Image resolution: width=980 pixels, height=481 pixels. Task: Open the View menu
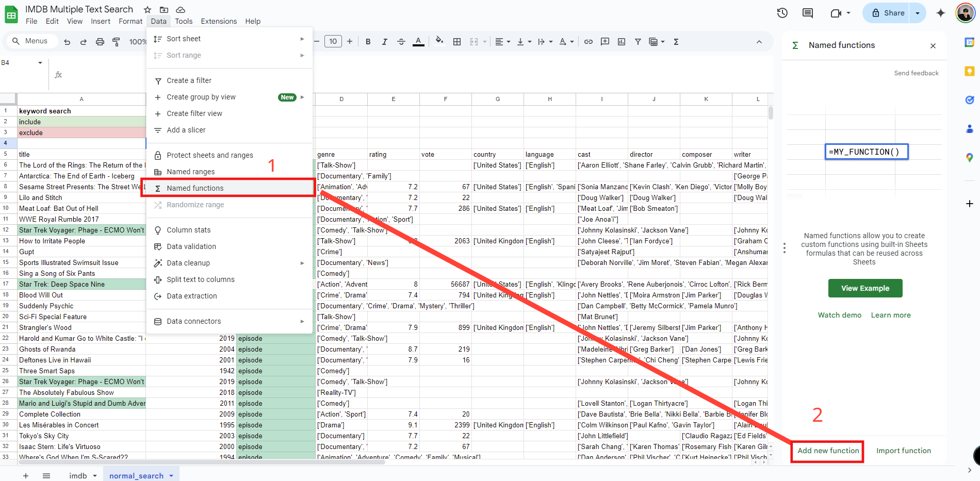point(75,21)
